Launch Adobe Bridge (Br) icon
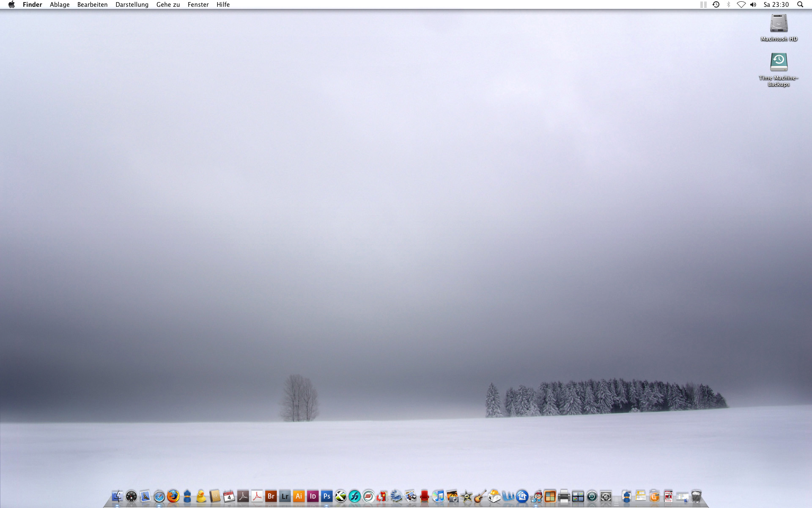 tap(271, 496)
